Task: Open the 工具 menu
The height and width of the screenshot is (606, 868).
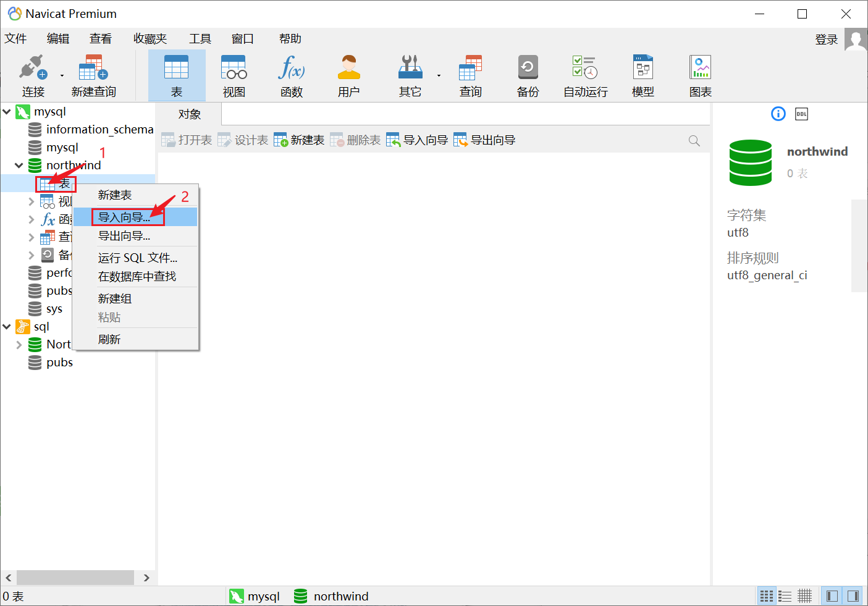Action: coord(200,38)
